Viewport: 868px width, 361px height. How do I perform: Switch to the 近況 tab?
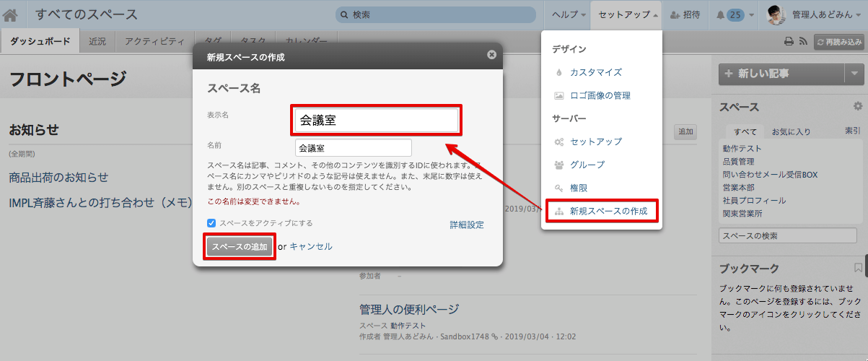pos(97,41)
